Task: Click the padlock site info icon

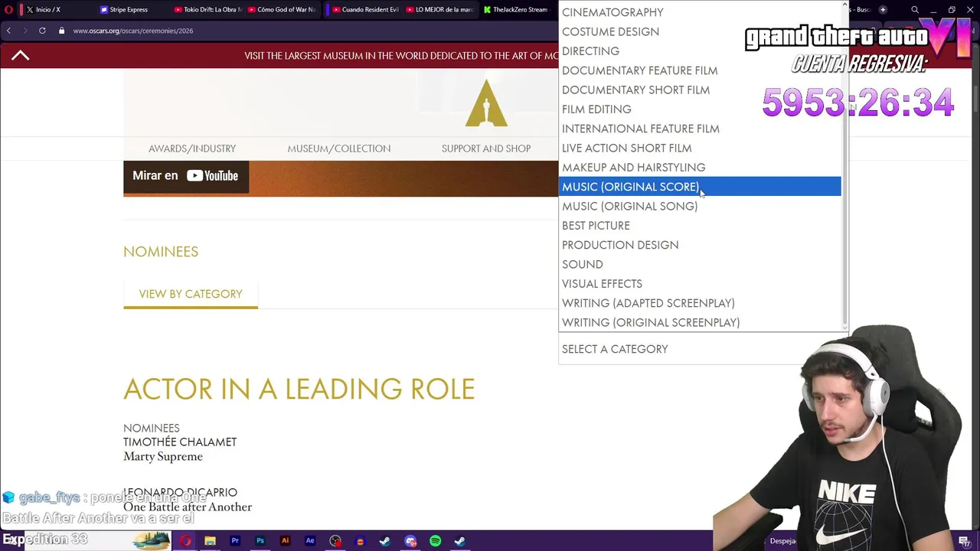Action: (62, 31)
